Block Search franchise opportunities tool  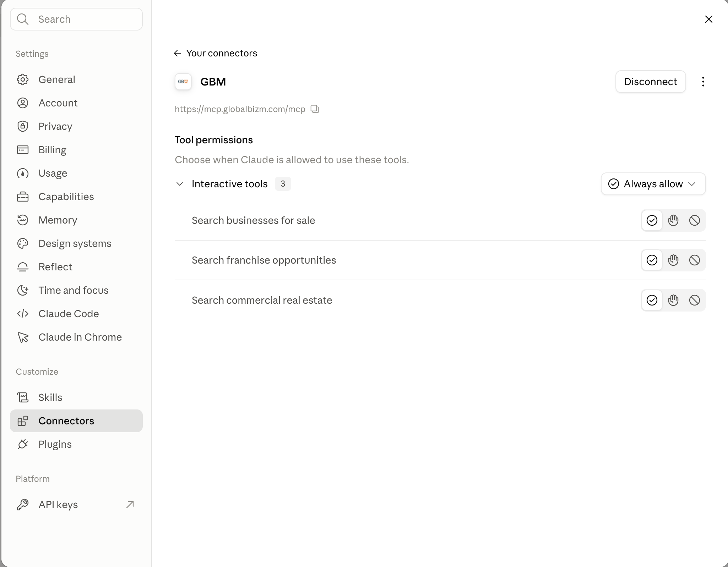coord(695,260)
